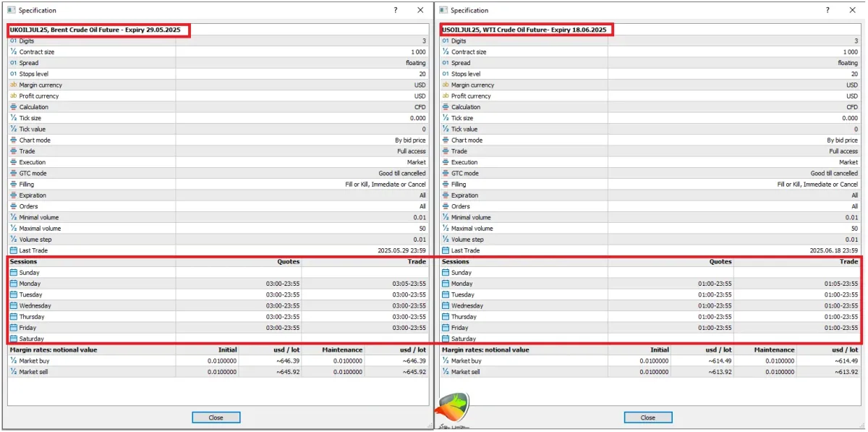Click Last Trade value 2025.06.18 23:59
The height and width of the screenshot is (432, 868).
pyautogui.click(x=834, y=250)
